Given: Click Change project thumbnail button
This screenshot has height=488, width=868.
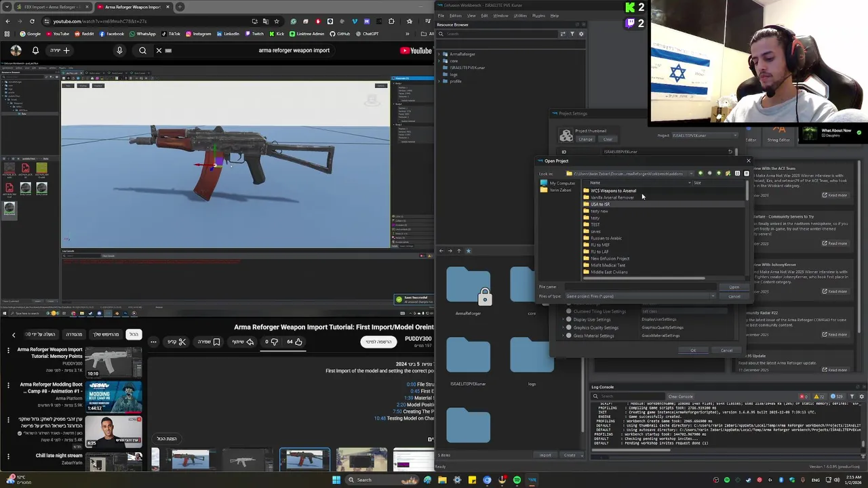Looking at the screenshot, I should (x=585, y=140).
